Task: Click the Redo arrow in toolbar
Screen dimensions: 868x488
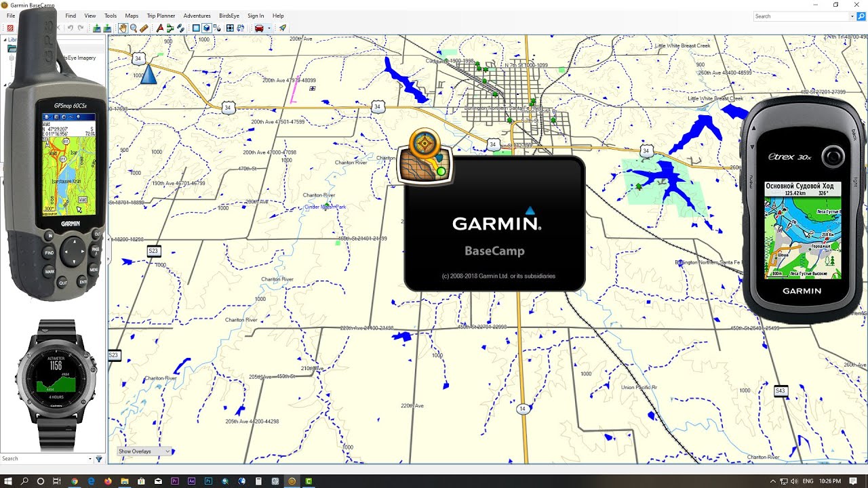Action: (x=81, y=28)
